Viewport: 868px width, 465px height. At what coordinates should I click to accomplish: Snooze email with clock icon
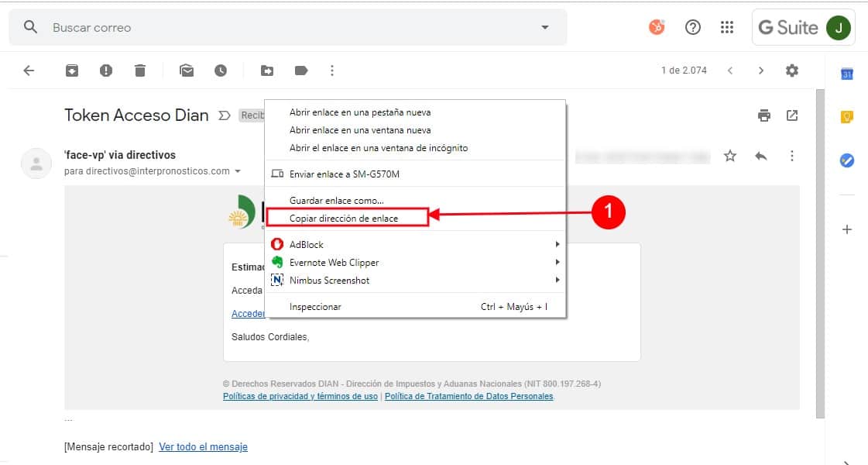(x=221, y=71)
